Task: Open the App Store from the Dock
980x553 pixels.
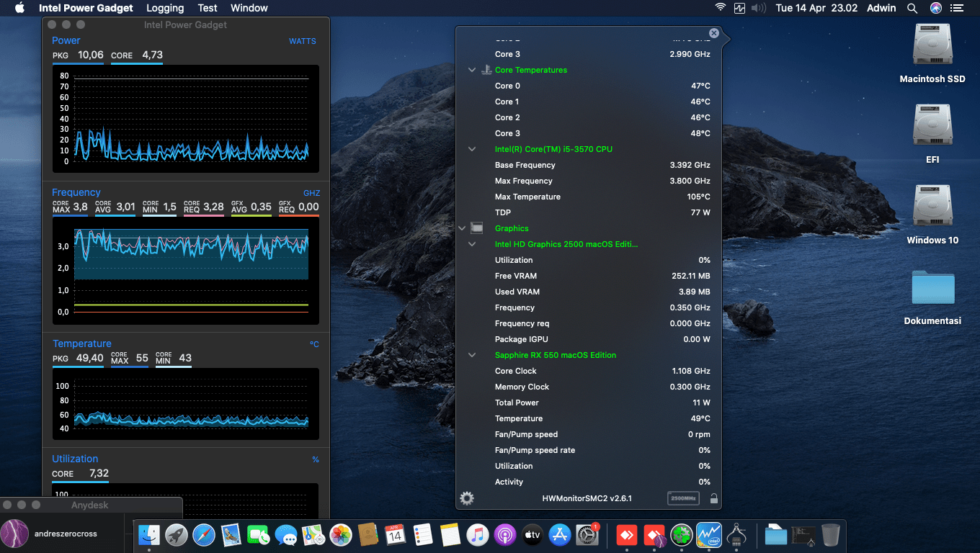Action: (560, 535)
